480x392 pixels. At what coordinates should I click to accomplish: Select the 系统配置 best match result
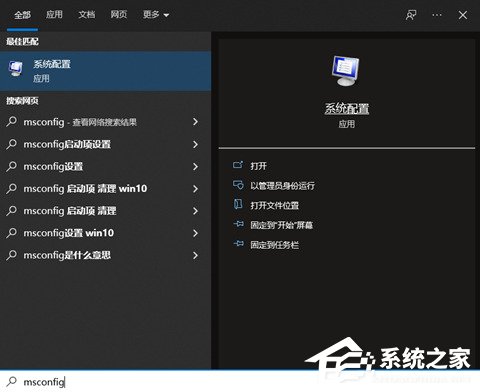(105, 71)
